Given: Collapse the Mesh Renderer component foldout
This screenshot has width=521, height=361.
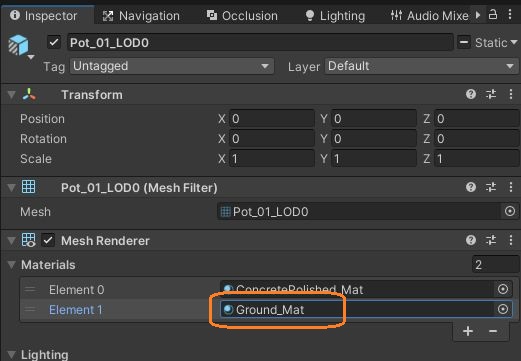Looking at the screenshot, I should tap(12, 240).
